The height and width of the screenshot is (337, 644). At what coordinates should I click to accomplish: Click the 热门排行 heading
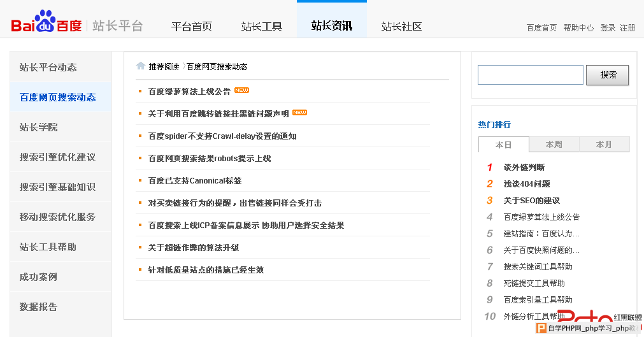pos(494,124)
